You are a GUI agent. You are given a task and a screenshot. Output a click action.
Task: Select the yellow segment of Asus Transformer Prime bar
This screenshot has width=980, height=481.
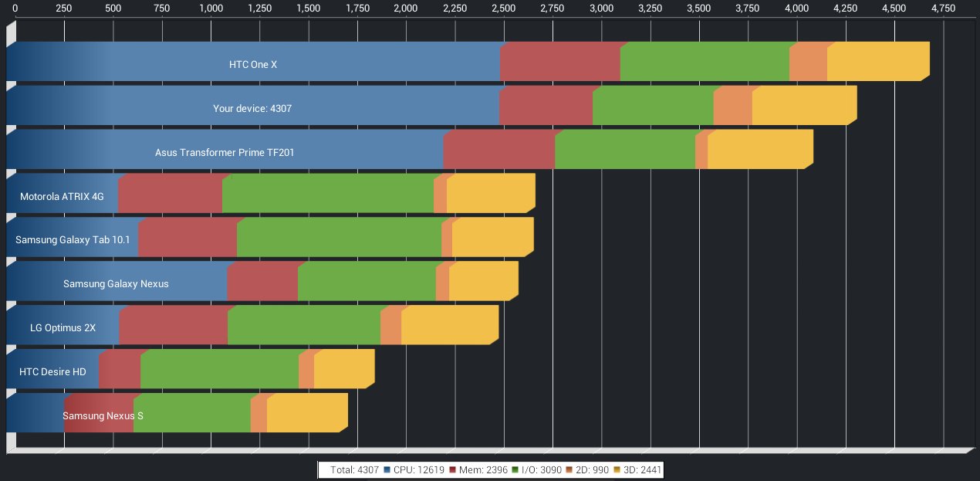760,150
